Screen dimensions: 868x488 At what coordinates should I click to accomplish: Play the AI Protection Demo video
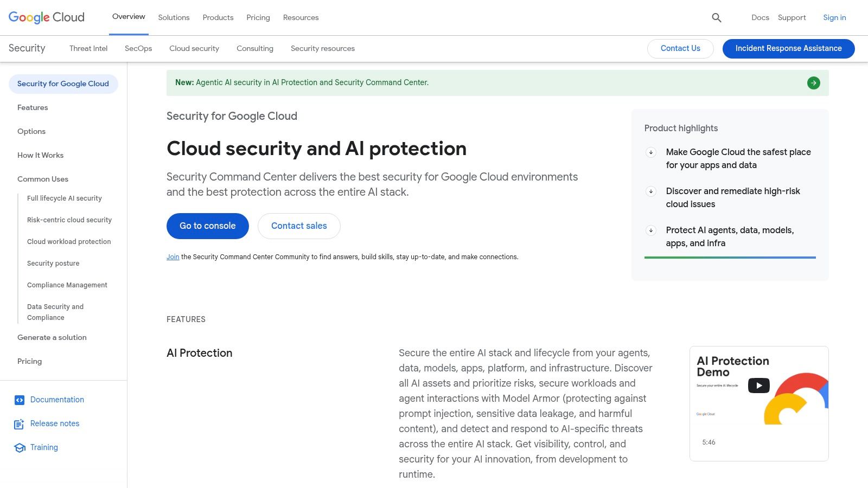point(758,385)
